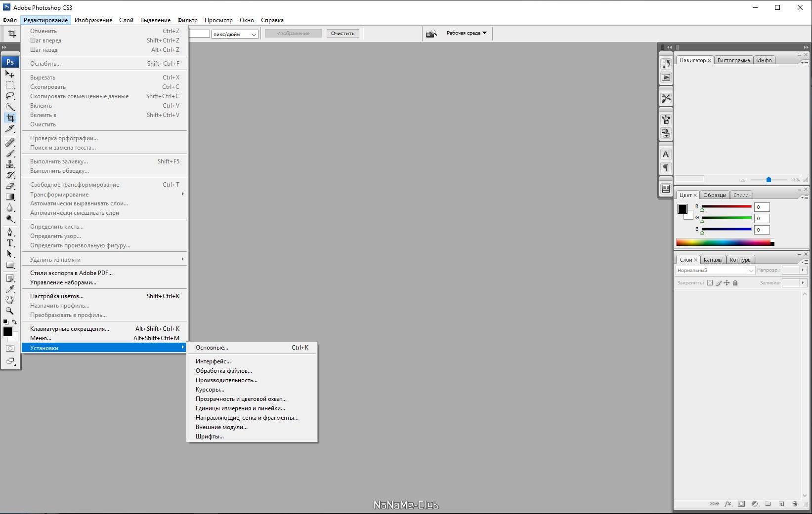
Task: Open the Character panel icon
Action: pyautogui.click(x=666, y=154)
